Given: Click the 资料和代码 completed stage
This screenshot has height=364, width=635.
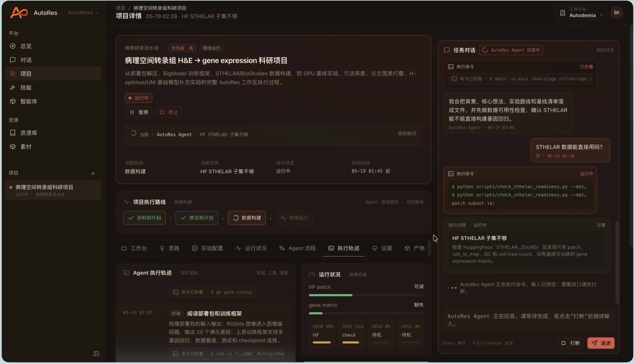Looking at the screenshot, I should 144,218.
